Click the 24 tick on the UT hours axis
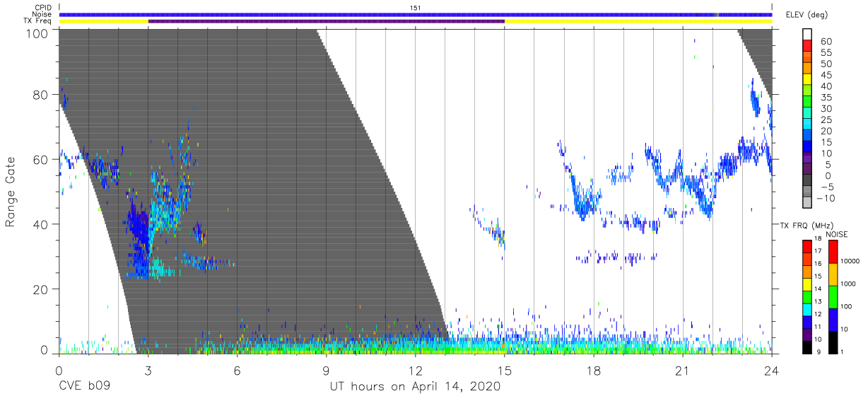 (x=772, y=370)
